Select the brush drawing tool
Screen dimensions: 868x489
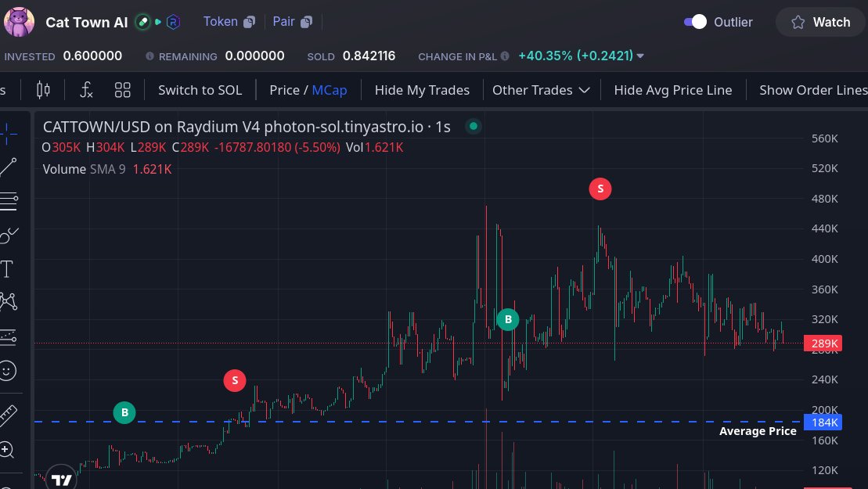(x=9, y=235)
